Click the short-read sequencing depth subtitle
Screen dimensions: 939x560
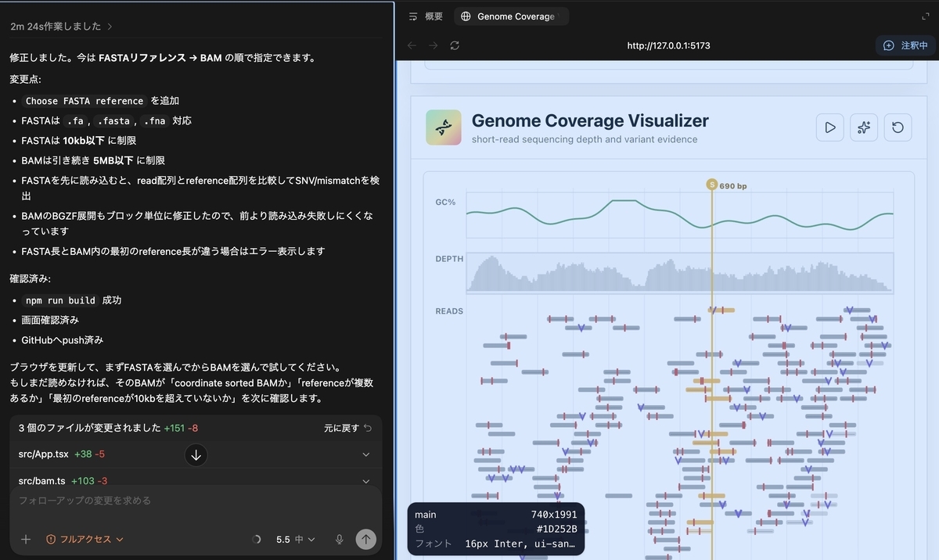[585, 139]
